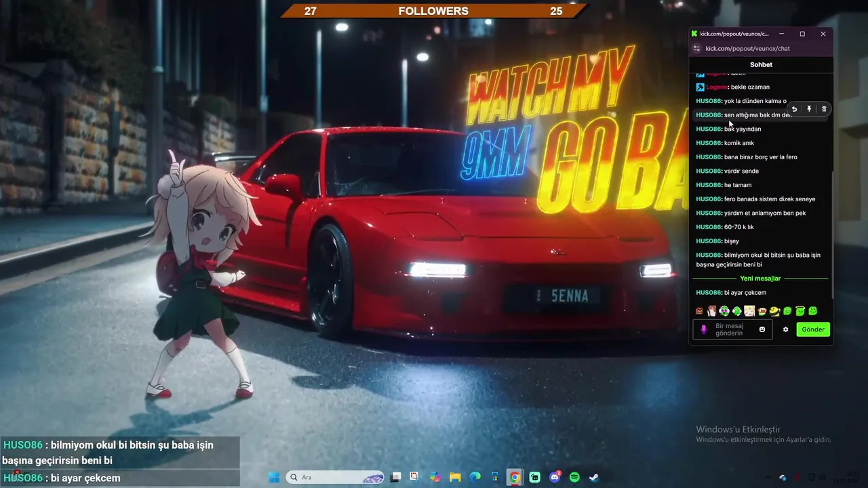Select message 'yardım et anlamıyom ben pek'
The height and width of the screenshot is (488, 868).
(x=765, y=213)
